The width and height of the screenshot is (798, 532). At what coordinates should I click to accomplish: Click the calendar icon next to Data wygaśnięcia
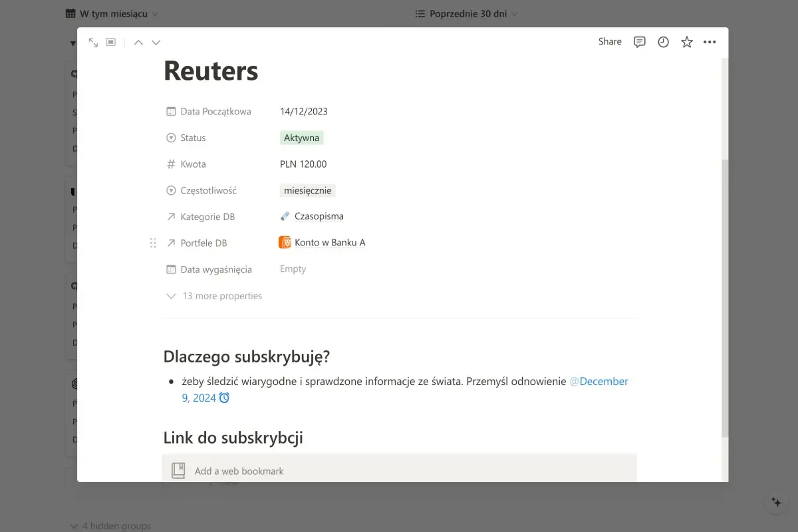coord(171,269)
